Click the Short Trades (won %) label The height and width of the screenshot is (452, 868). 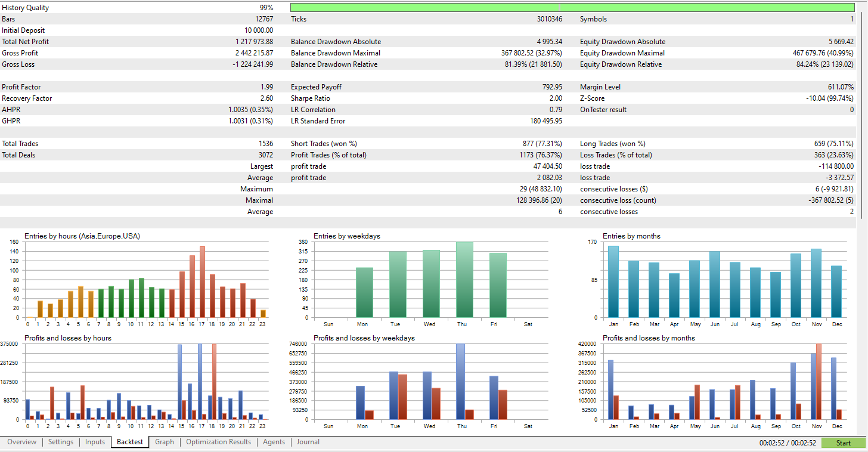324,144
